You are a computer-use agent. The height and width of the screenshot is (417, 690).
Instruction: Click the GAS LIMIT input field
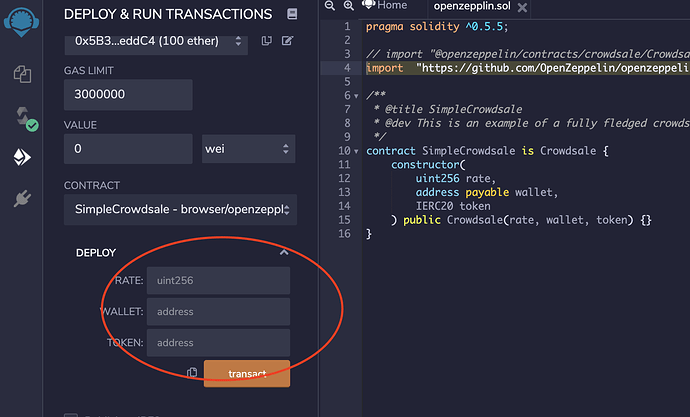tap(128, 95)
